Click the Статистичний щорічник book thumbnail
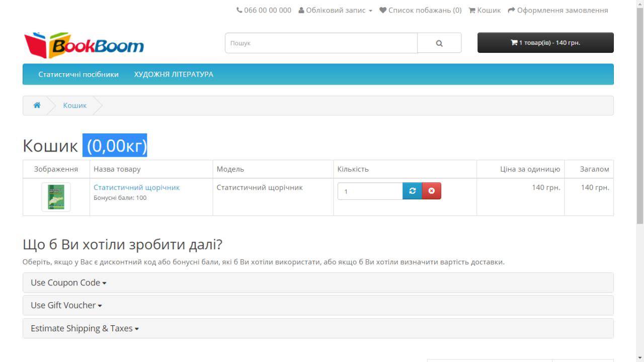Image resolution: width=644 pixels, height=362 pixels. coord(56,197)
